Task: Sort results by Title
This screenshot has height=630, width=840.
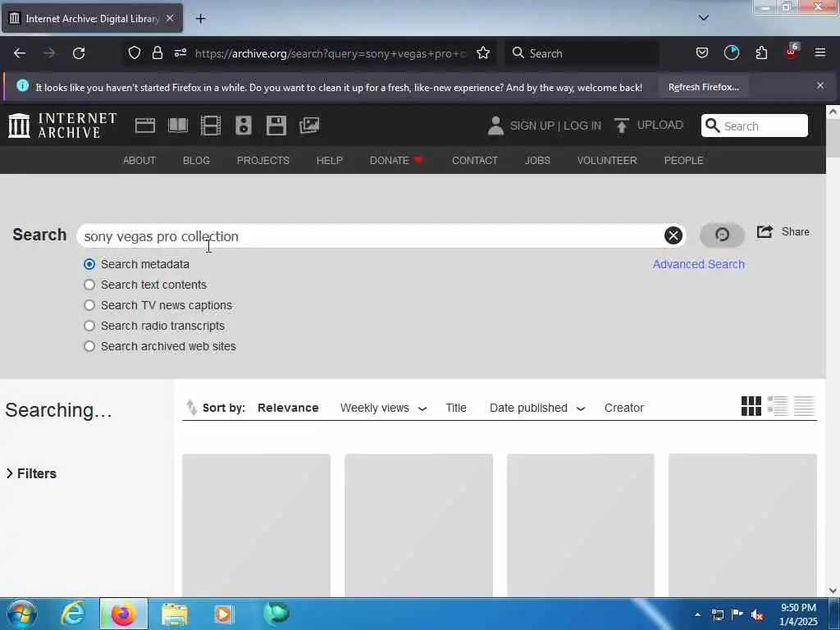Action: pos(456,408)
